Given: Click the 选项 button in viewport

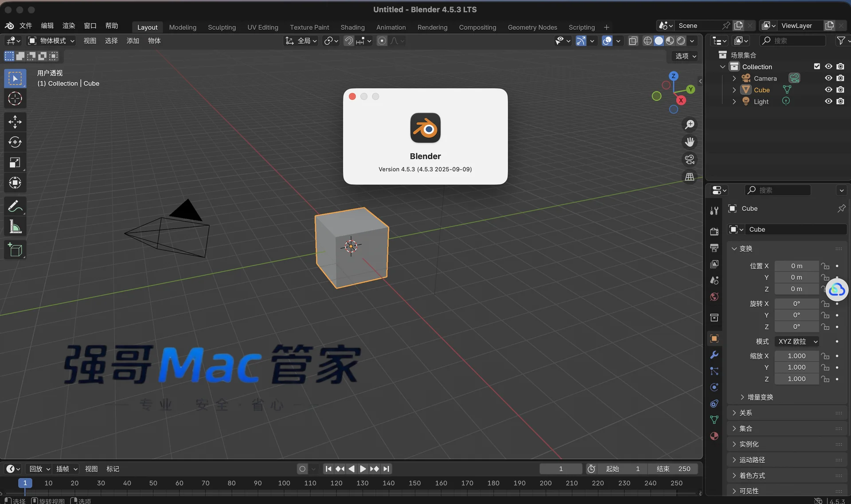Looking at the screenshot, I should coord(685,56).
